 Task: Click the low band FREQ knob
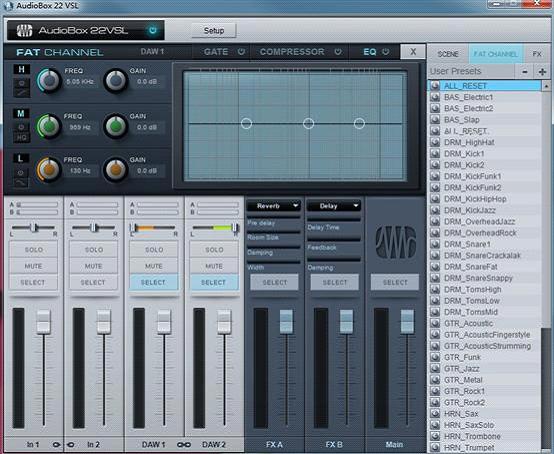point(49,170)
